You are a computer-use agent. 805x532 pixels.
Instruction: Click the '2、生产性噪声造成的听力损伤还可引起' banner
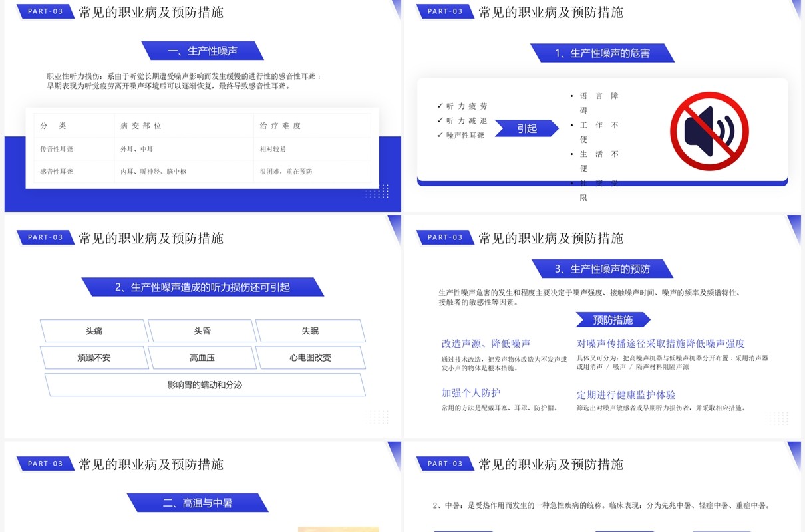click(x=202, y=287)
